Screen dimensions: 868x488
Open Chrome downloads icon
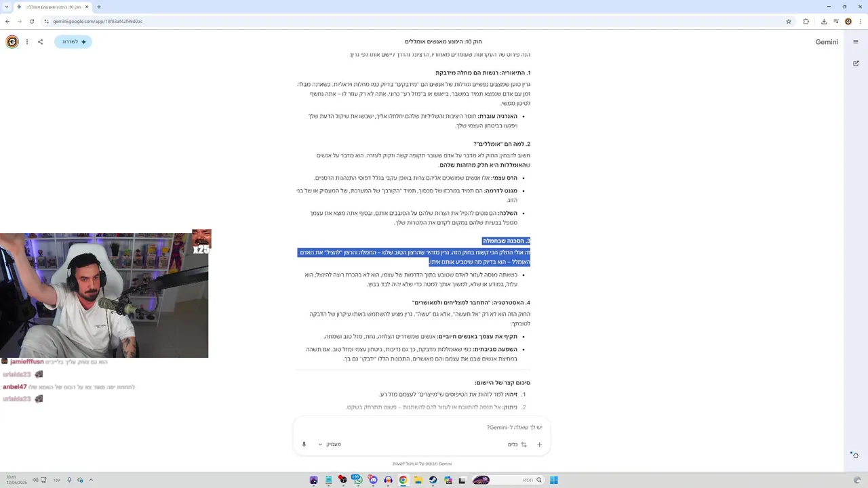coord(824,21)
